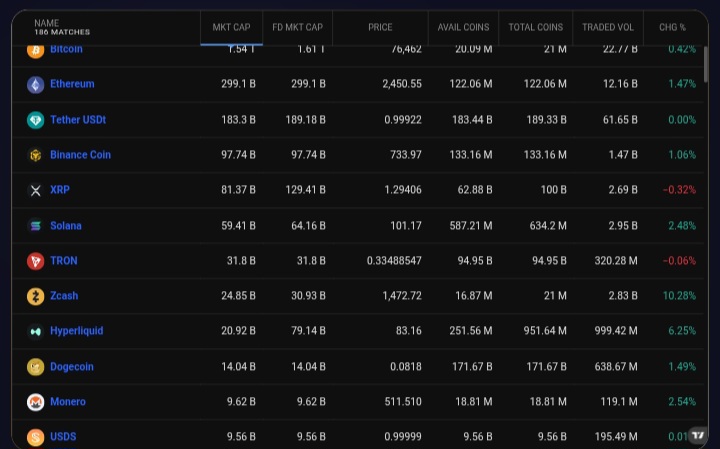Screen dimensions: 720x449
Task: Sort table by FD MKT CAP column
Action: [298, 28]
